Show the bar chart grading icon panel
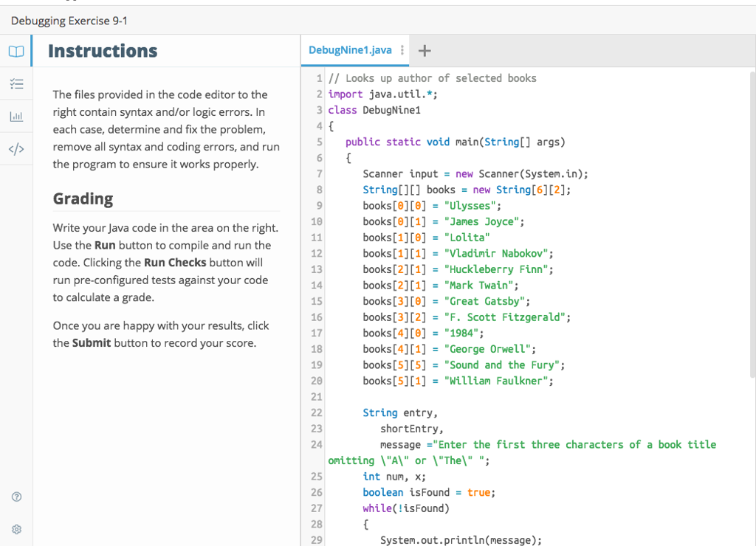 click(16, 117)
